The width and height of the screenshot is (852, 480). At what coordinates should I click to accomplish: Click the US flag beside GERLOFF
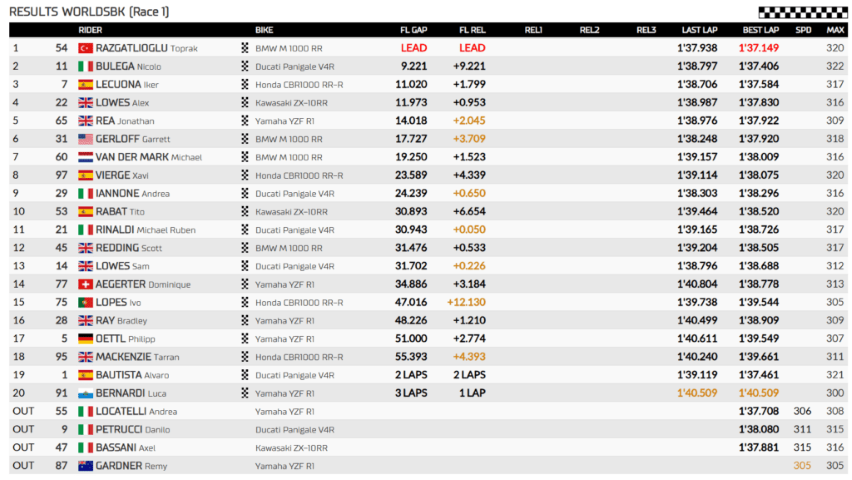(85, 139)
